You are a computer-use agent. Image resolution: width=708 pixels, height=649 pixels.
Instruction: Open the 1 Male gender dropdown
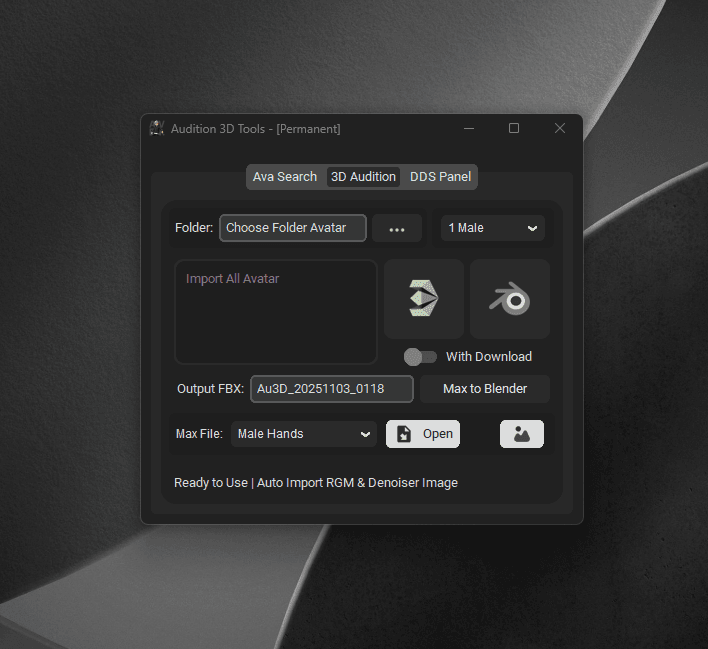pyautogui.click(x=493, y=228)
